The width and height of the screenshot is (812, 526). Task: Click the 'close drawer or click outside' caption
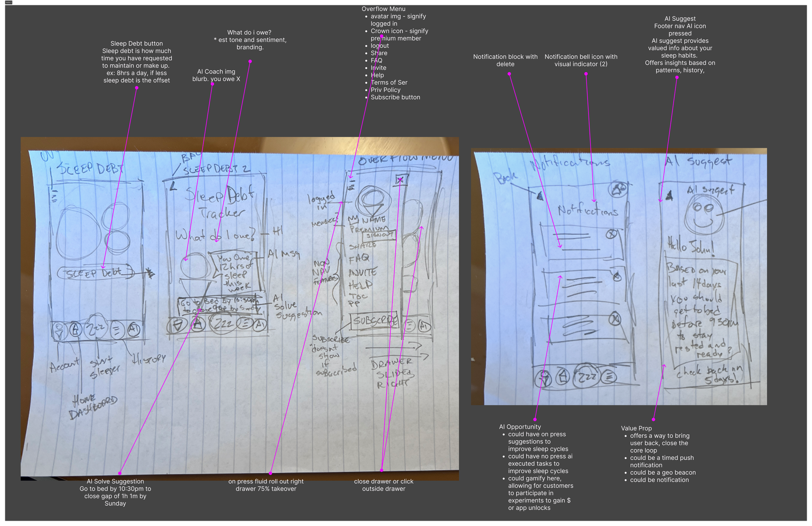(x=384, y=485)
